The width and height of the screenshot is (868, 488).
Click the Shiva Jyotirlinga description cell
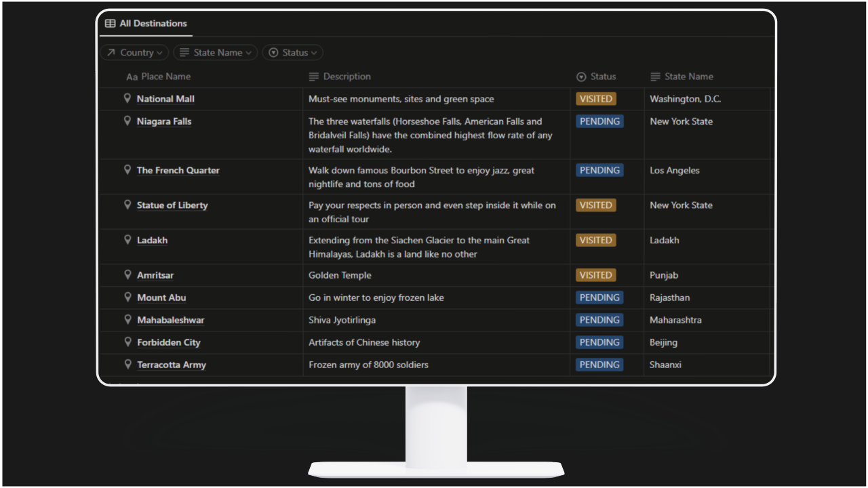point(437,320)
